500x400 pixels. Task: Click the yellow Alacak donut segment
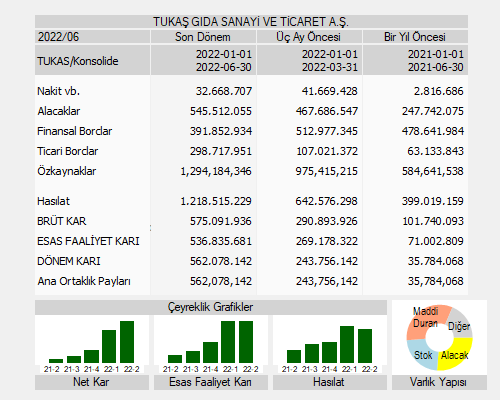coord(457,354)
